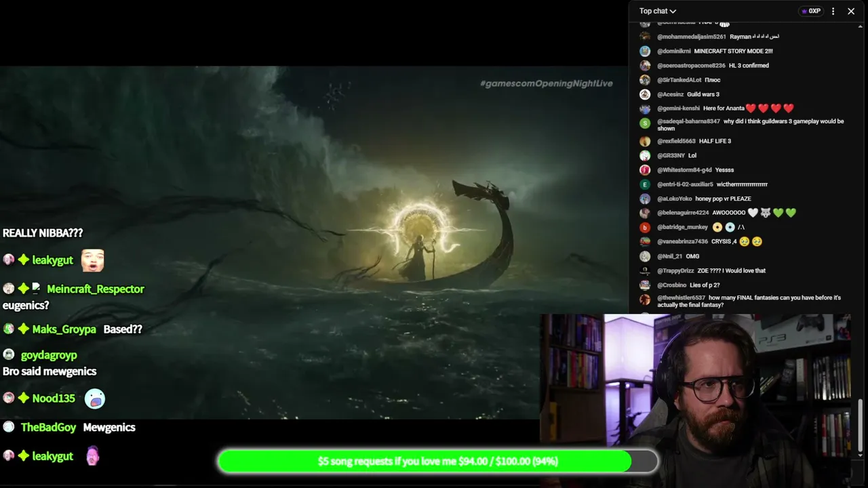Click username @TrappyDrizz
This screenshot has height=488, width=868.
[x=675, y=270]
